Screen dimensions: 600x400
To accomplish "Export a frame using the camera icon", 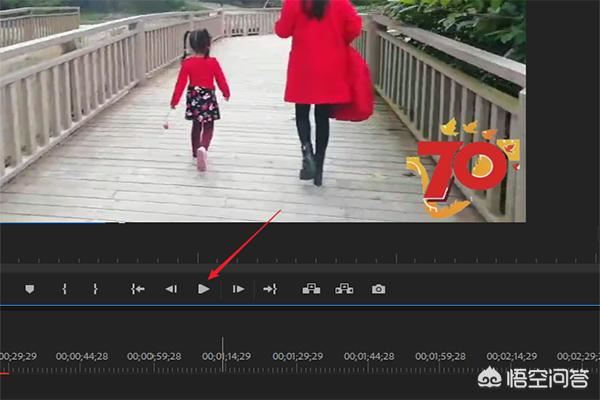I will 378,289.
